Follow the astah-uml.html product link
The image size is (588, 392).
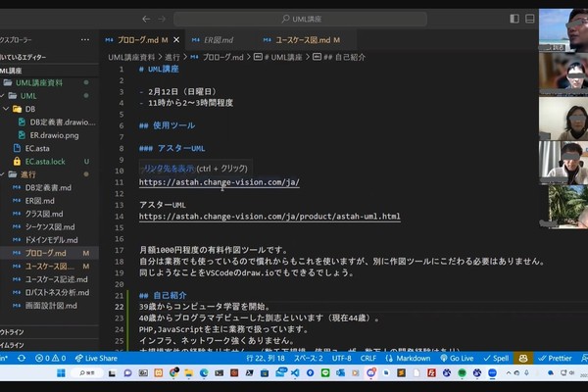[x=269, y=217]
